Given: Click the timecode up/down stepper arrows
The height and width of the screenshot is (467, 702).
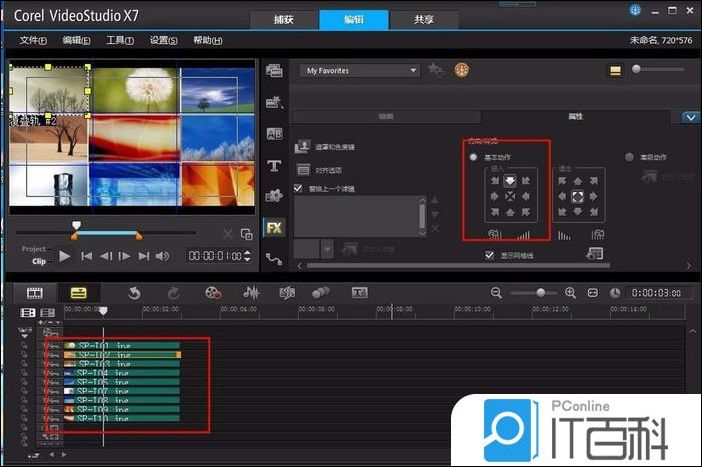Looking at the screenshot, I should 248,256.
